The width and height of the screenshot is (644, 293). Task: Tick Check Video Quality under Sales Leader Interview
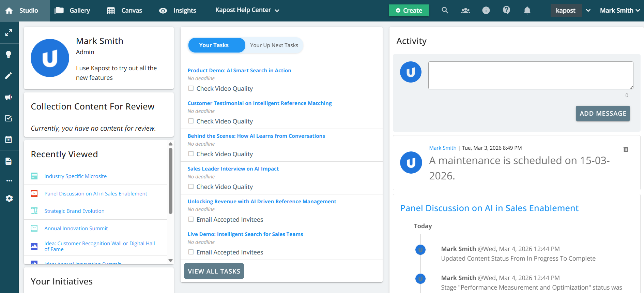[191, 187]
